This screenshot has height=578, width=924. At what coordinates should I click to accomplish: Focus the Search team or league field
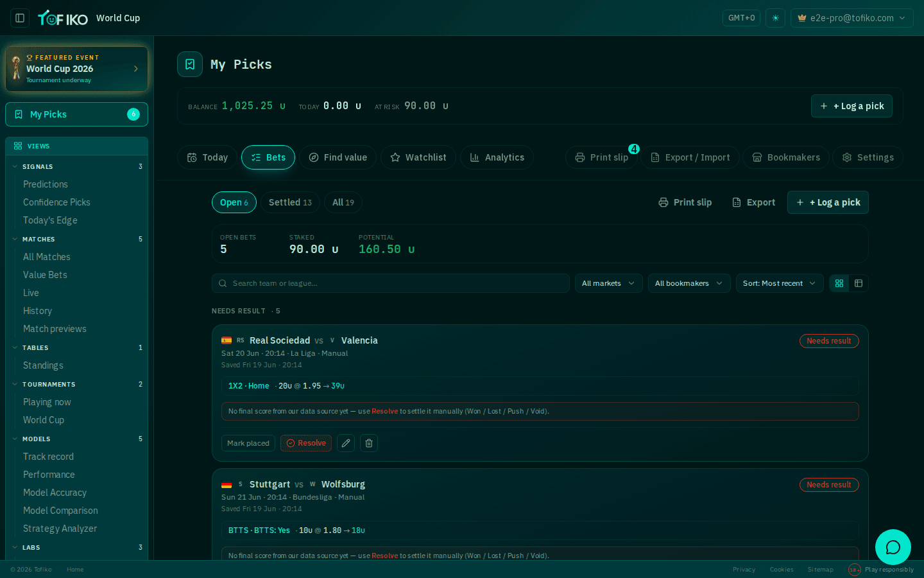point(391,283)
